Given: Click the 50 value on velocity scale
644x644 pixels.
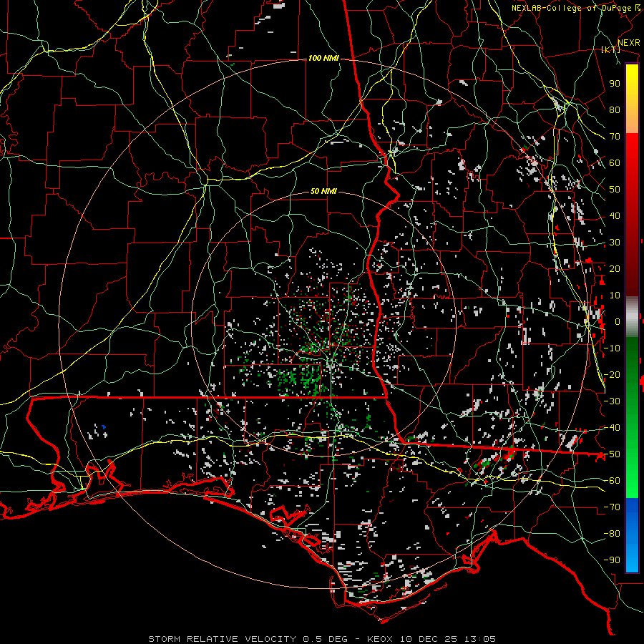Looking at the screenshot, I should [x=615, y=190].
